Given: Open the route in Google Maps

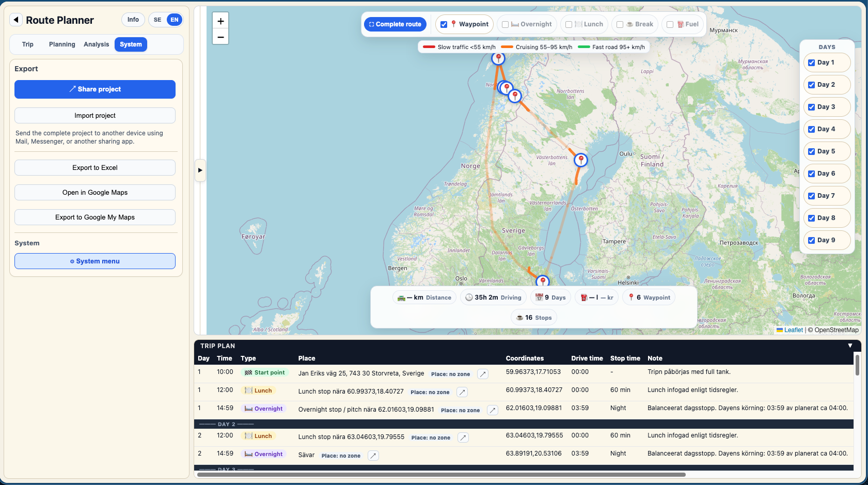Looking at the screenshot, I should [x=95, y=193].
